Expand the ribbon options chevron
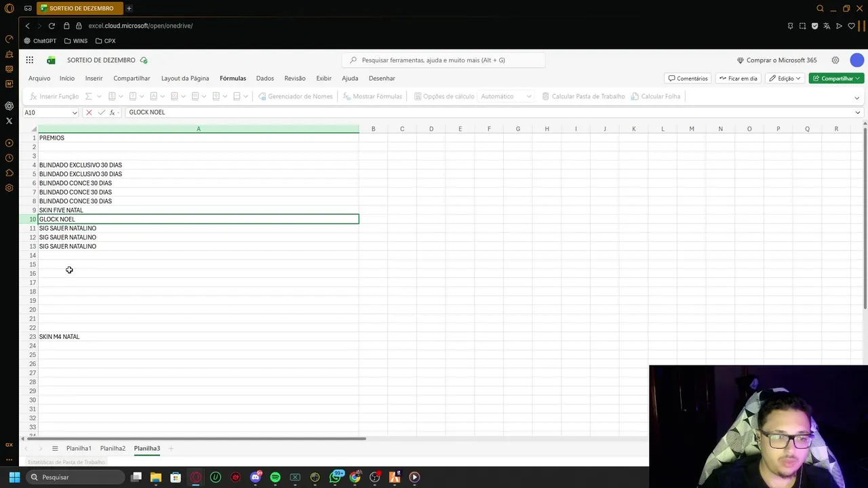The height and width of the screenshot is (488, 868). (x=856, y=97)
